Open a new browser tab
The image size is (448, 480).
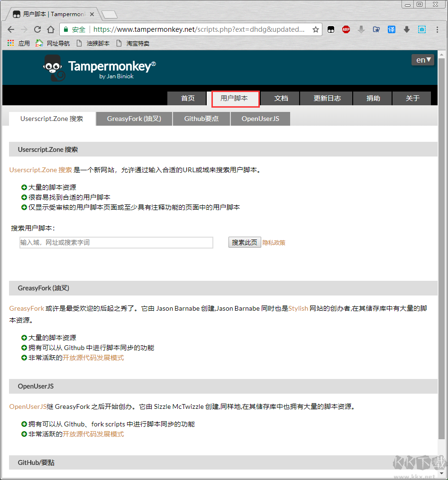click(x=109, y=14)
